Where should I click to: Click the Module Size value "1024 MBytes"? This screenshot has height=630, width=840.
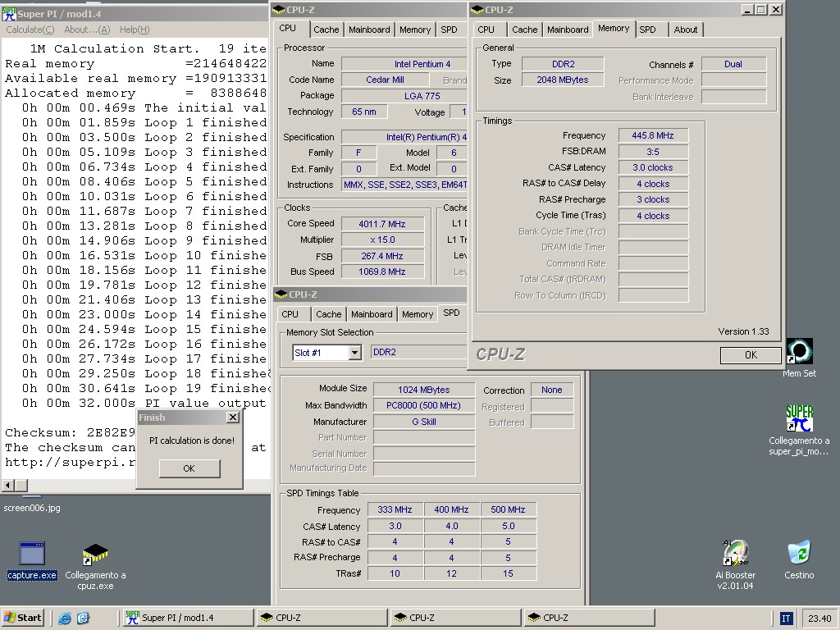(424, 390)
